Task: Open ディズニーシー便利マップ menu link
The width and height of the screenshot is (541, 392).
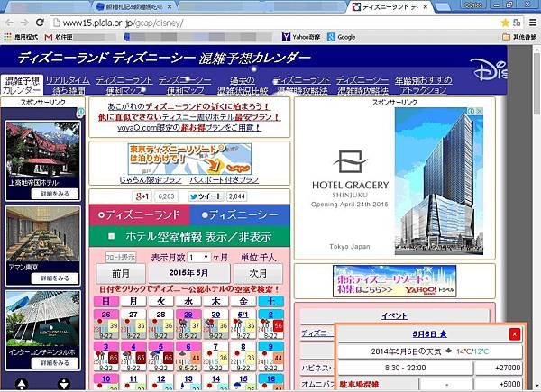Action: (x=185, y=85)
